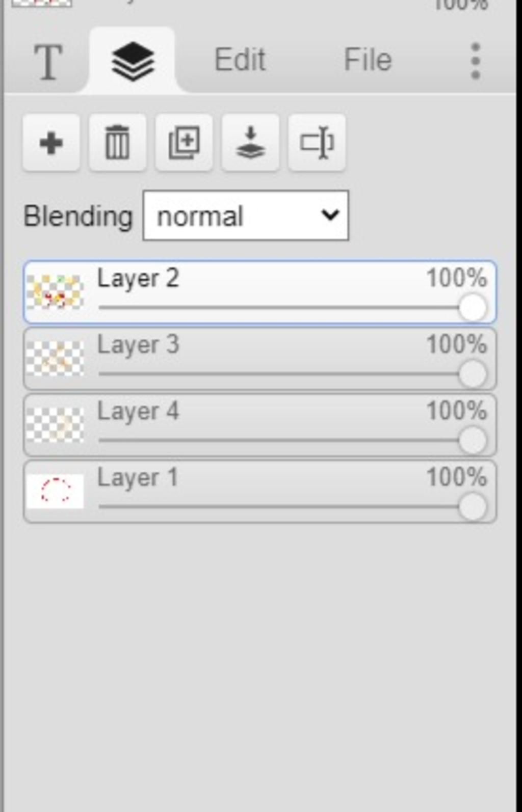
Task: Select Layer 3 by its name
Action: pyautogui.click(x=138, y=345)
